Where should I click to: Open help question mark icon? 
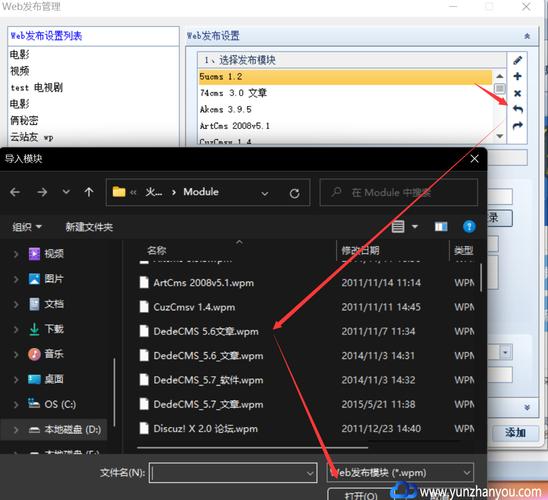point(469,227)
